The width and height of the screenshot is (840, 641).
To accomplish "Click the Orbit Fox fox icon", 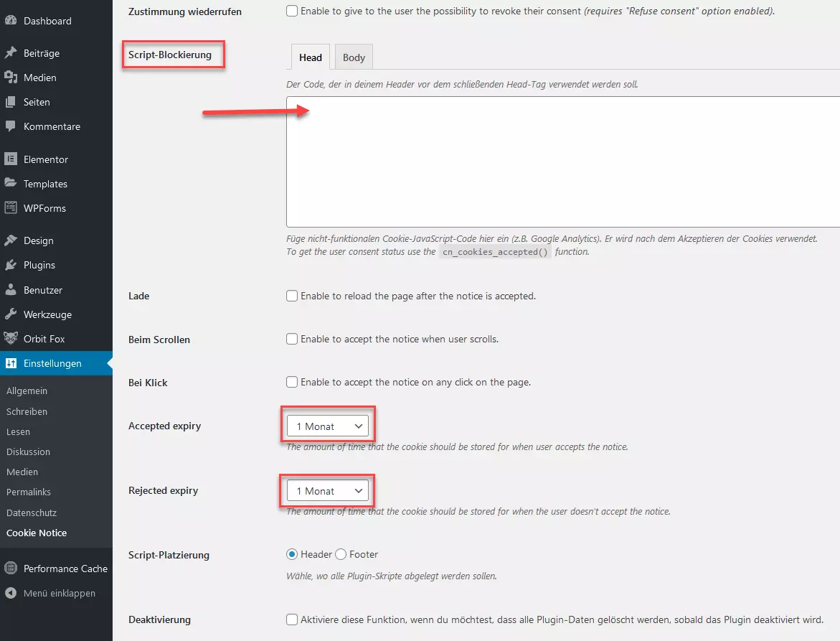I will (11, 339).
